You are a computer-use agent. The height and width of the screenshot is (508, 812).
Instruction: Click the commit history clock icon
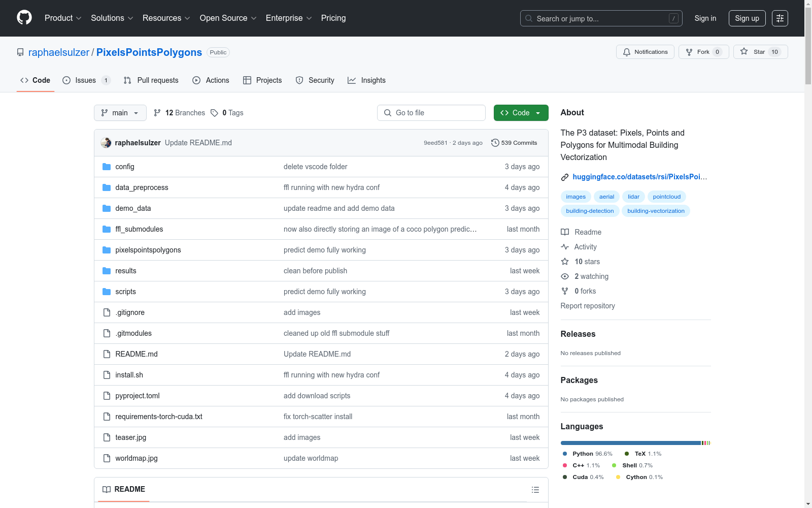(x=495, y=143)
